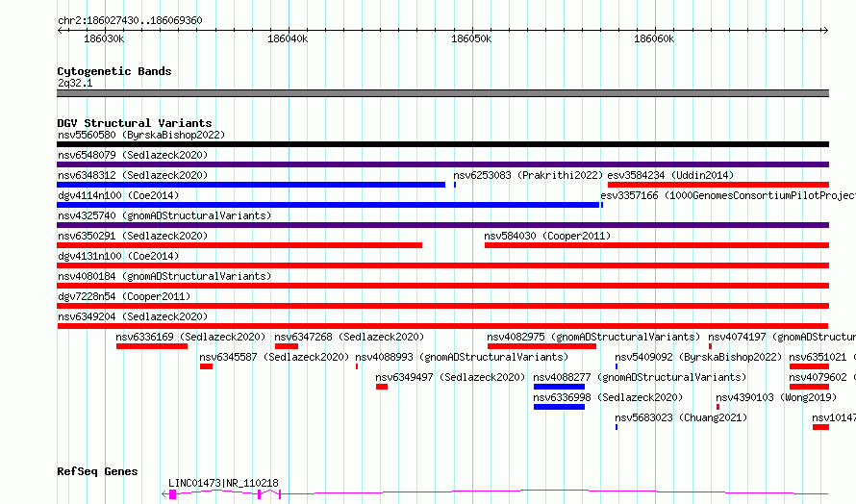Image resolution: width=856 pixels, height=504 pixels.
Task: Click the blue bar under dgv4114n100
Action: [328, 205]
